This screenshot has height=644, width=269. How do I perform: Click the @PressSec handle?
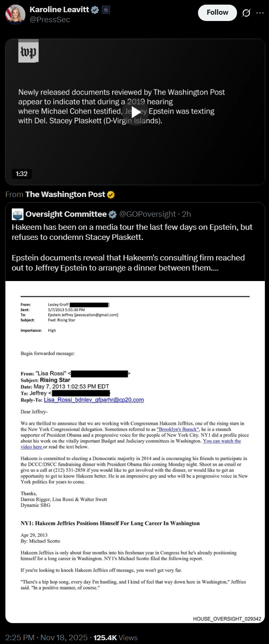pyautogui.click(x=50, y=20)
